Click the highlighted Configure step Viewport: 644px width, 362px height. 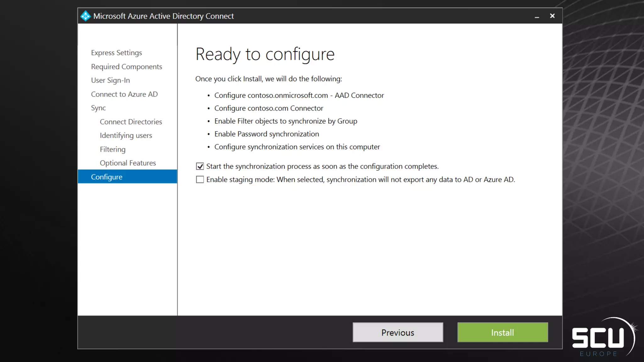[107, 177]
